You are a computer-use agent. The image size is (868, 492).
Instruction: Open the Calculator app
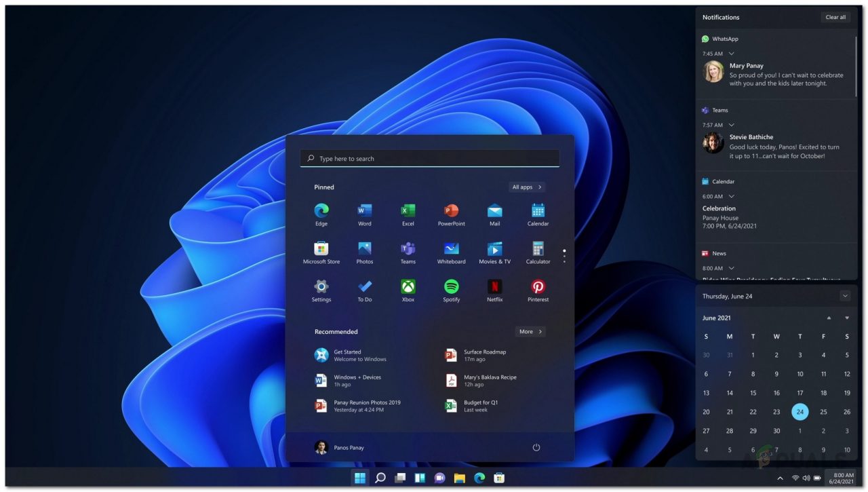coord(538,248)
